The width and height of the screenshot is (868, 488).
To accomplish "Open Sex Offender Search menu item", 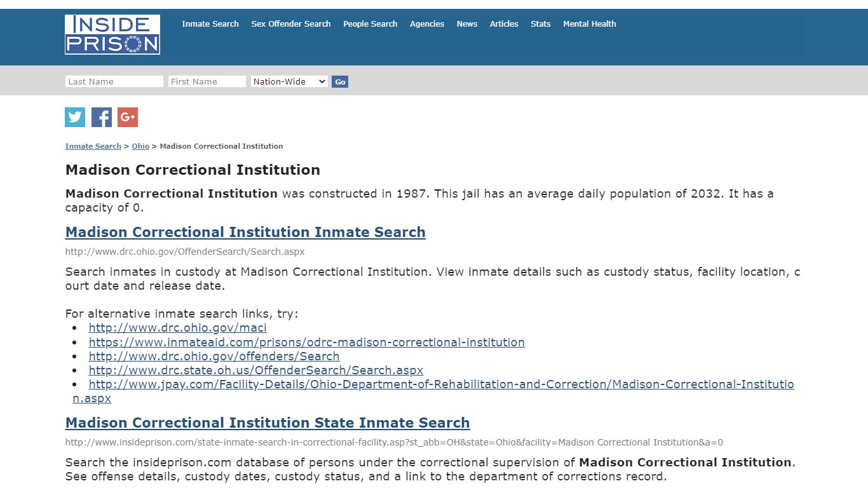I will point(291,24).
